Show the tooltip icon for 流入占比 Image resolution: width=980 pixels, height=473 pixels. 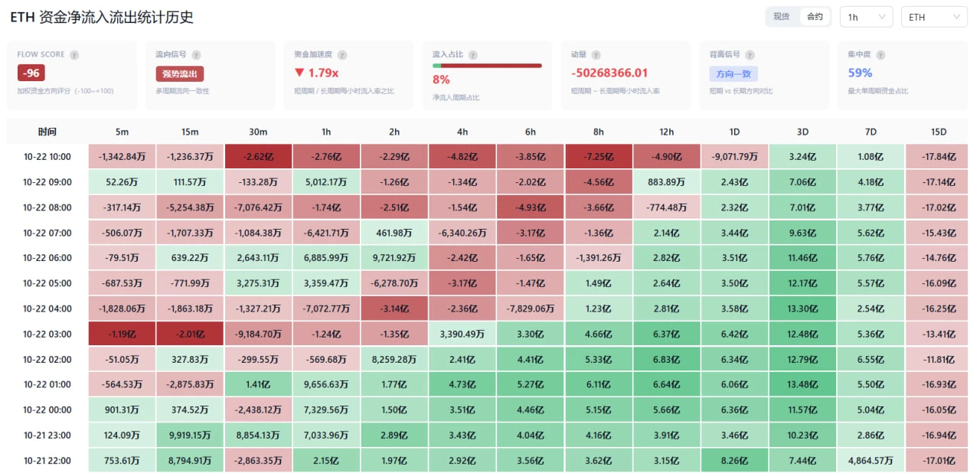473,55
